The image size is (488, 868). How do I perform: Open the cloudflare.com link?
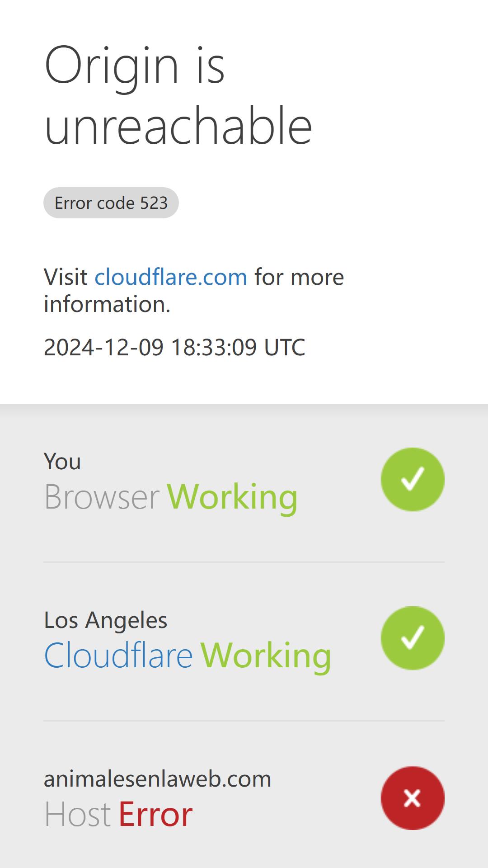[x=171, y=277]
